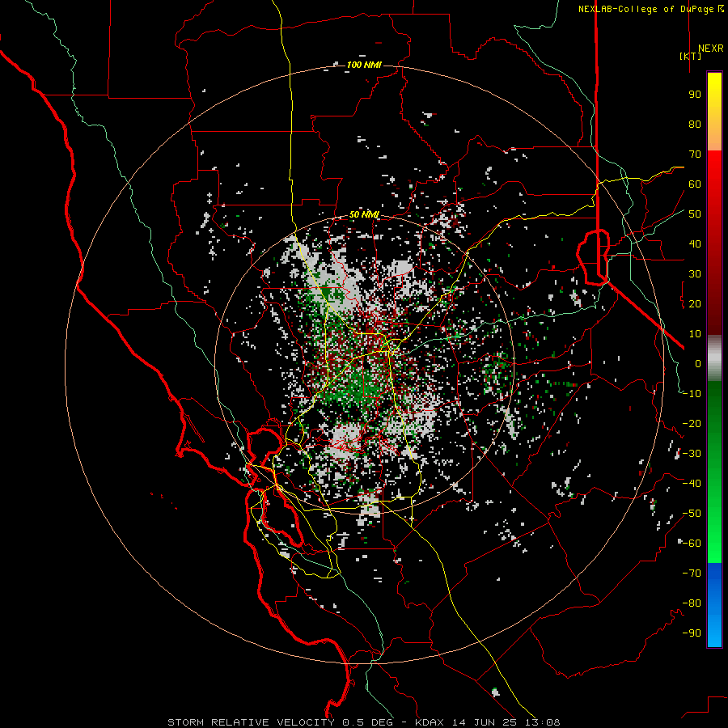Click the 100 NMI range ring label
The height and width of the screenshot is (728, 728).
[364, 65]
